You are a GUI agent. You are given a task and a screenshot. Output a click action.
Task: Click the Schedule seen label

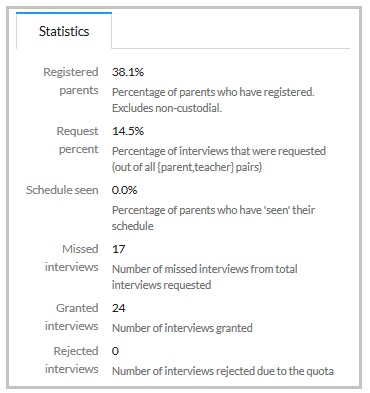tap(62, 190)
